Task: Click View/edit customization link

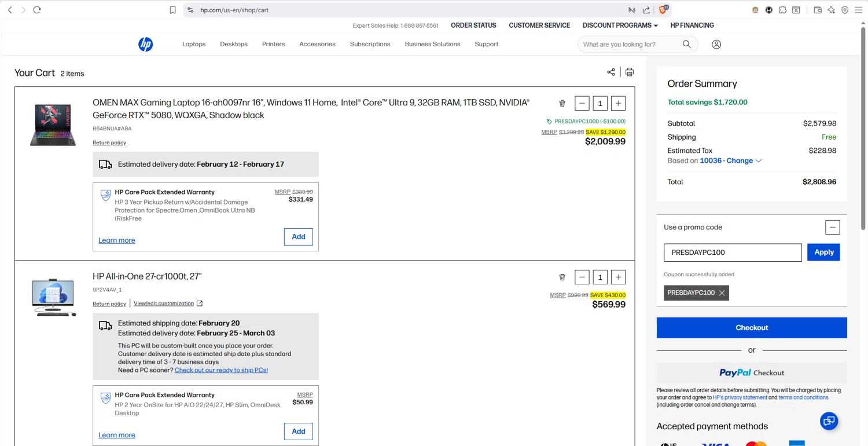Action: pyautogui.click(x=164, y=304)
